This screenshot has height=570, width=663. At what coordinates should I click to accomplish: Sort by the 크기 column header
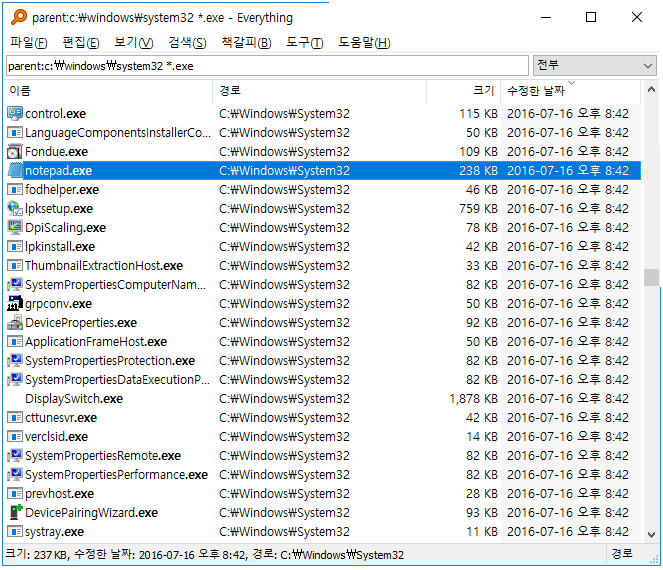pos(464,90)
